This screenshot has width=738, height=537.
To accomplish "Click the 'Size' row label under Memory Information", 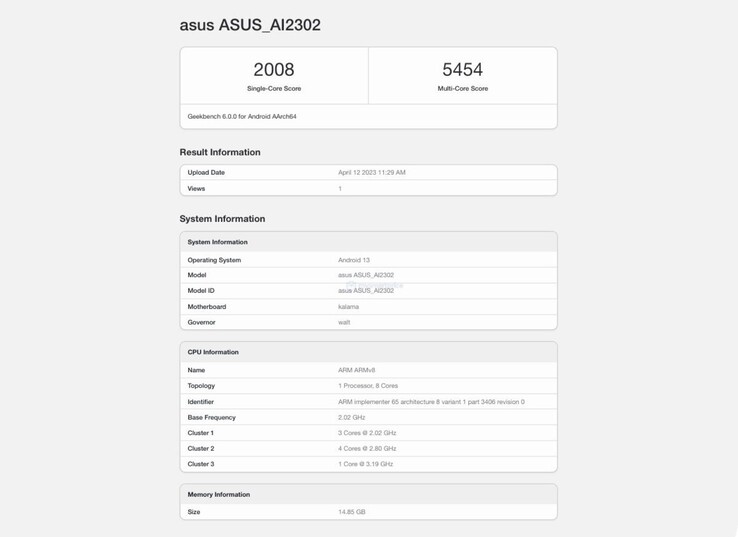I will [194, 512].
